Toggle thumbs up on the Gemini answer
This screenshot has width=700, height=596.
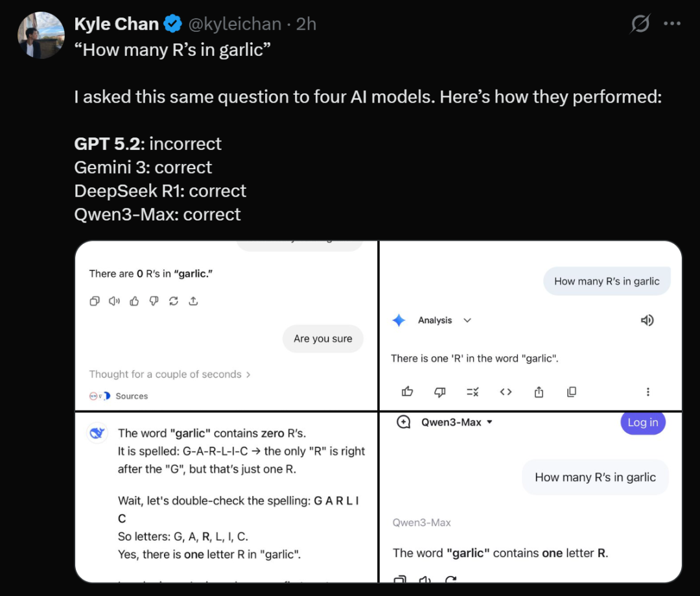tap(408, 392)
